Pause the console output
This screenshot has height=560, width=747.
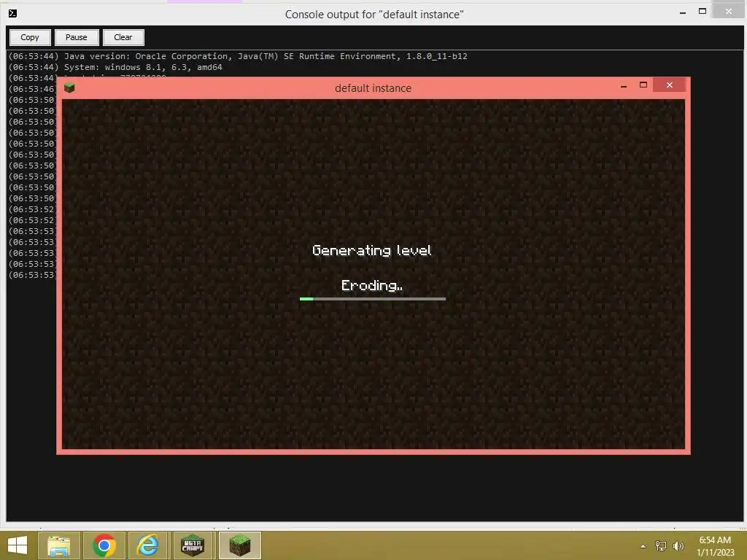pos(76,37)
